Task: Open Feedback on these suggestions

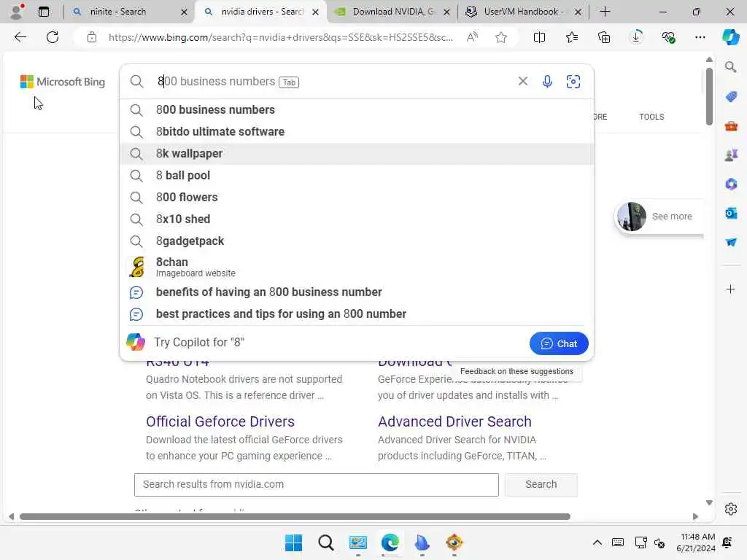Action: click(x=516, y=371)
